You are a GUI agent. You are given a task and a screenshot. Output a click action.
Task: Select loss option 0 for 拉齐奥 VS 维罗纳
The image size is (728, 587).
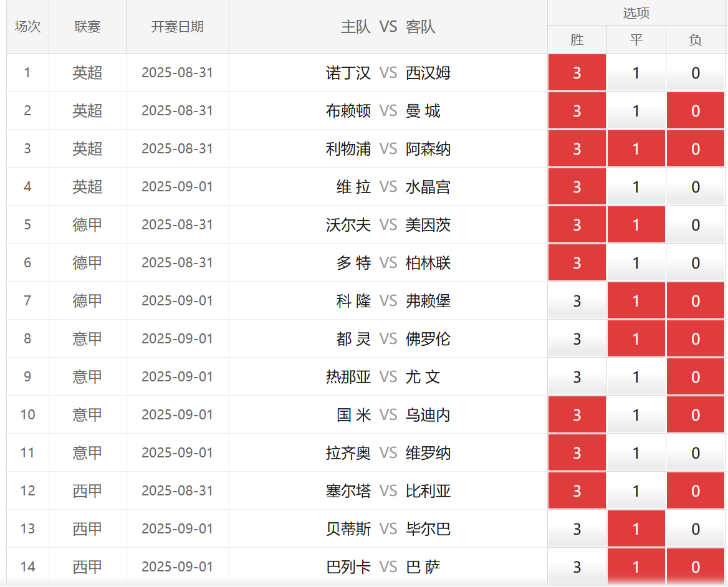click(x=696, y=453)
